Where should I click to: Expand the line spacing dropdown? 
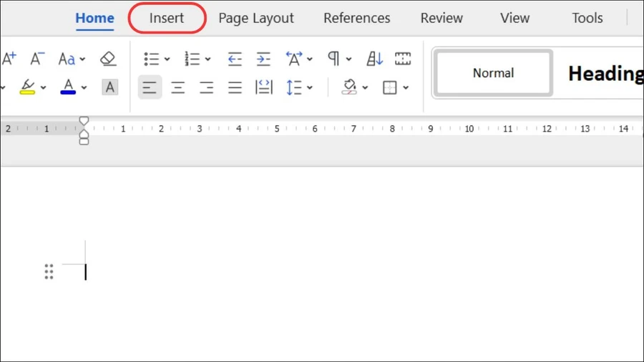click(310, 88)
